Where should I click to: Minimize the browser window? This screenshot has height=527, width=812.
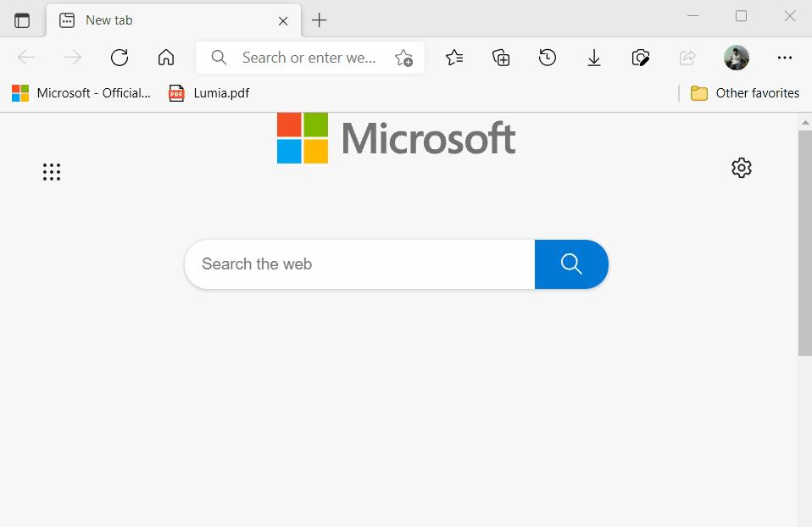(x=692, y=16)
